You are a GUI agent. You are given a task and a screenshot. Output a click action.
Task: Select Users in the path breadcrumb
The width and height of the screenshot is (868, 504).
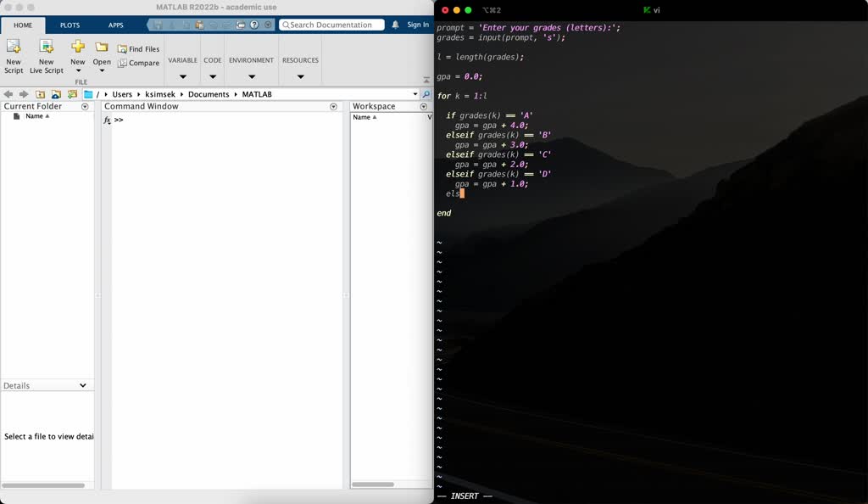(x=122, y=94)
